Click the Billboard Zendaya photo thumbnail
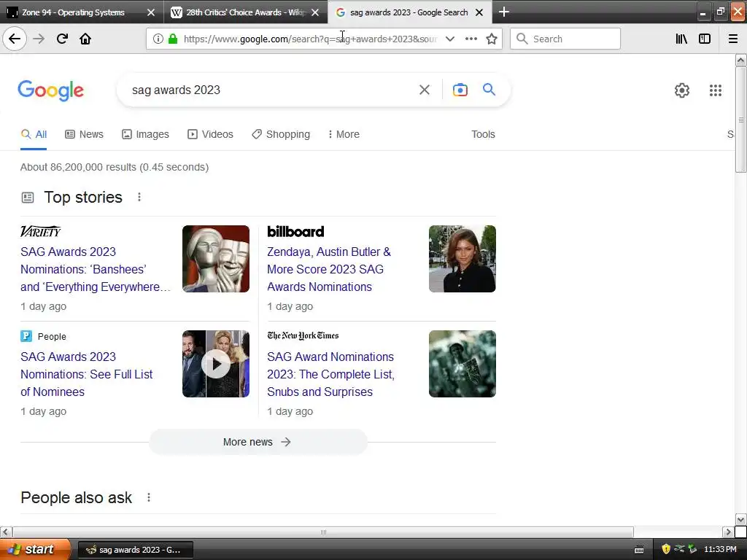 [x=462, y=259]
